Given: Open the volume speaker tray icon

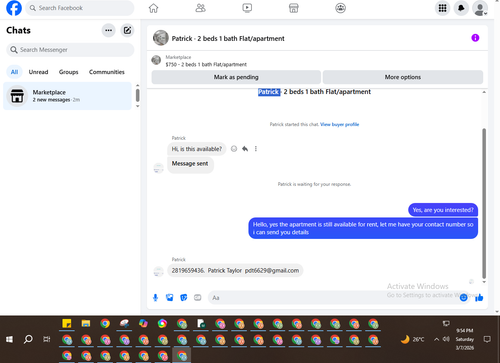Looking at the screenshot, I should 446,339.
